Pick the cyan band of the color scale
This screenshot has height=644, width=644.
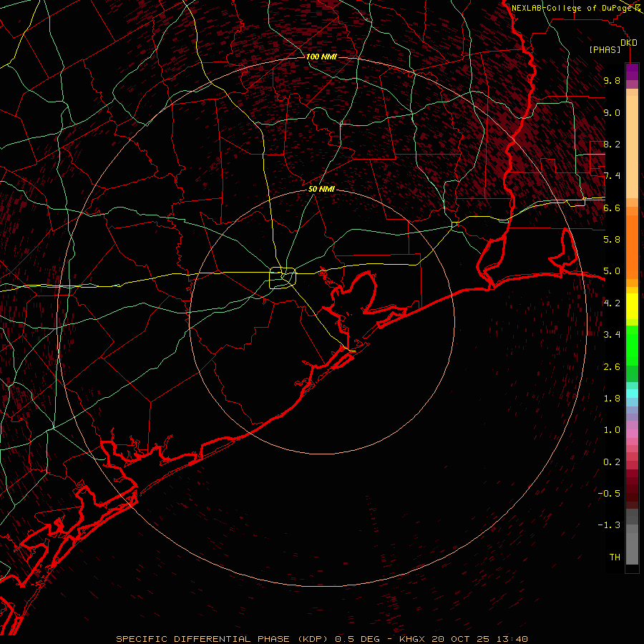click(x=632, y=394)
